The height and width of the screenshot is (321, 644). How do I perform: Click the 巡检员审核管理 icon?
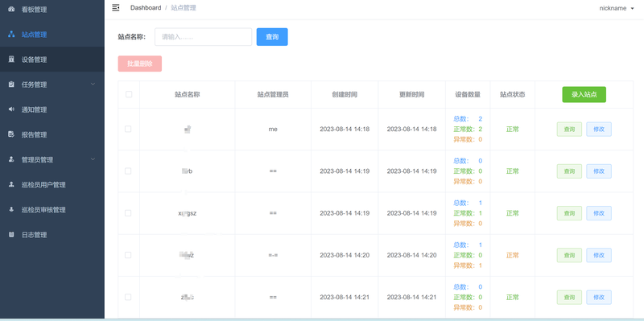(11, 210)
